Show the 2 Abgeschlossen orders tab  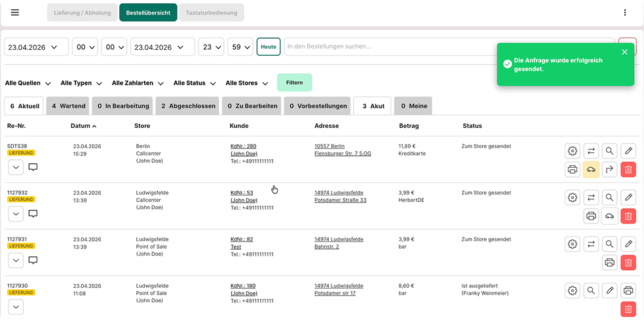189,106
